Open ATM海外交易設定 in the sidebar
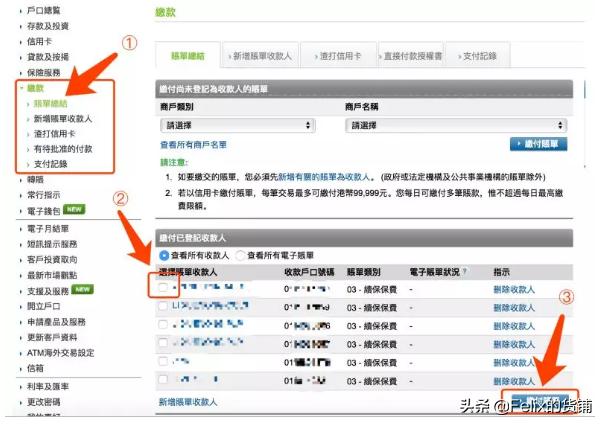 (60, 353)
